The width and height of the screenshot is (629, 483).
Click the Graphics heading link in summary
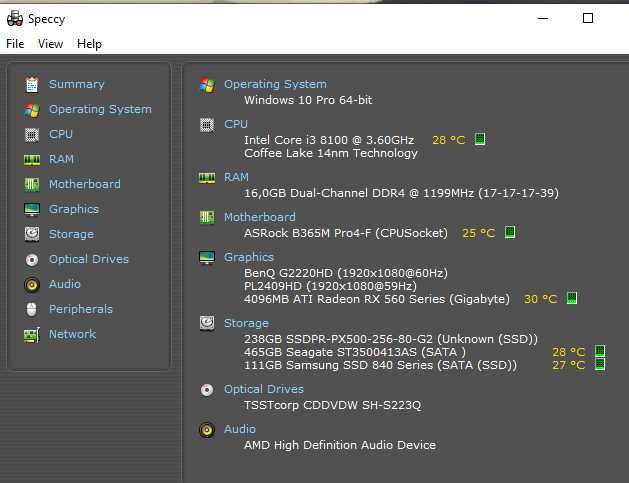249,257
